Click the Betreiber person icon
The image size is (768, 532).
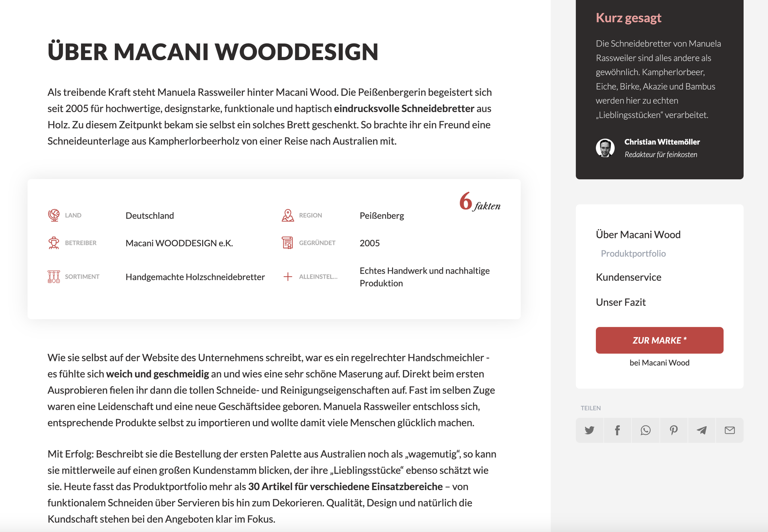point(54,243)
